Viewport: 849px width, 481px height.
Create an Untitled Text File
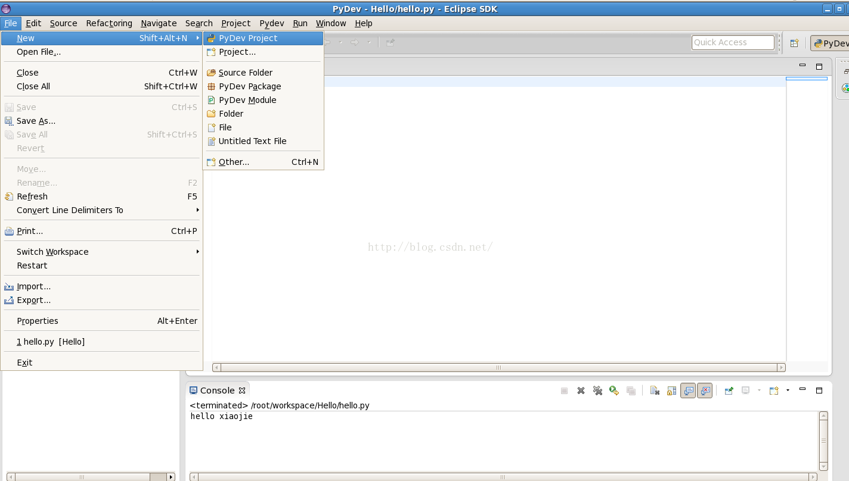[x=264, y=141]
